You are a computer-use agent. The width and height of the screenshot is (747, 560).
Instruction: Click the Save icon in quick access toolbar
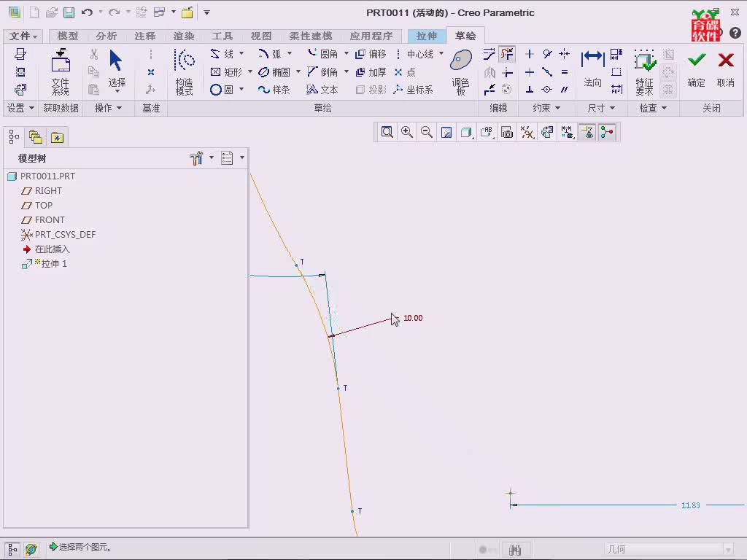(x=69, y=12)
